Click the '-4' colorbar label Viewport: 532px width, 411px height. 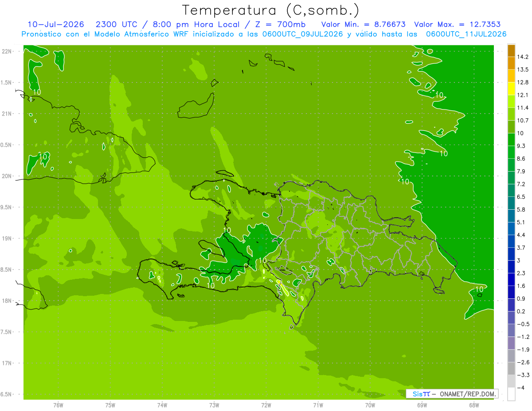(x=520, y=388)
